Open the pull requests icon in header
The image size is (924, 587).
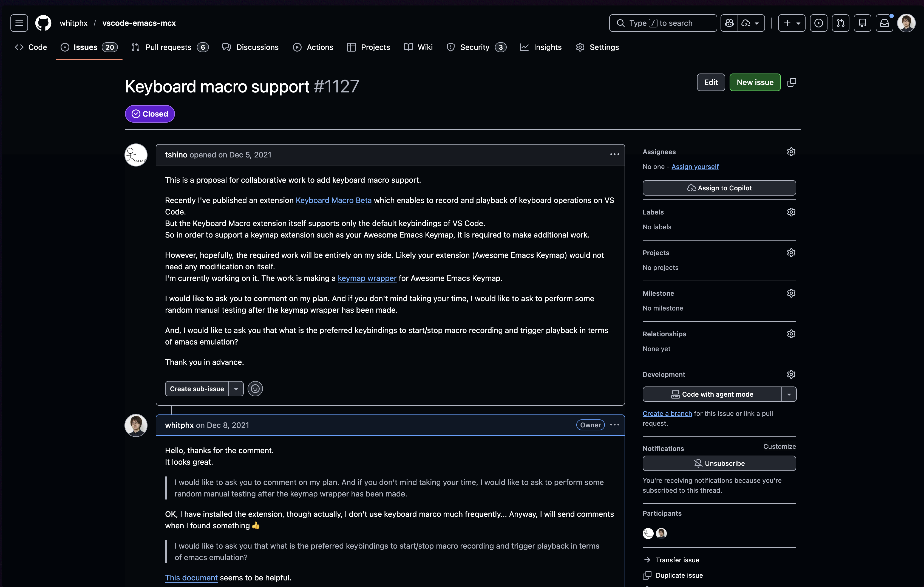point(840,23)
